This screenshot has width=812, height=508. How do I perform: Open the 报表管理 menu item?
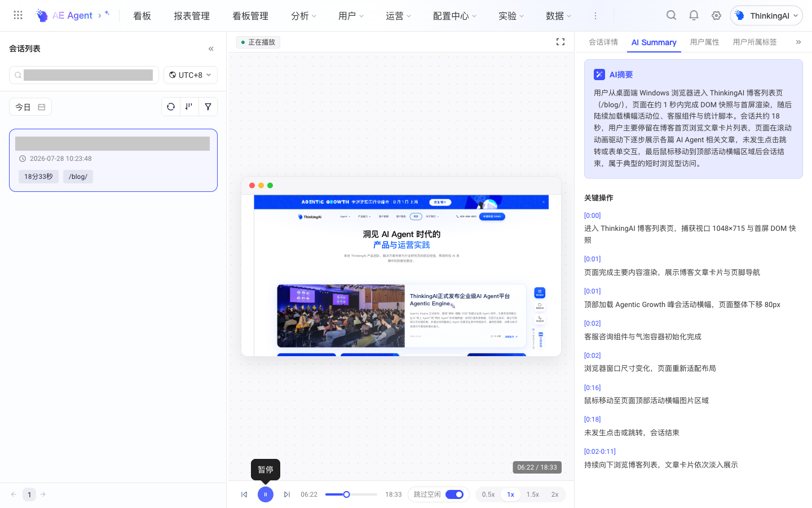[x=192, y=16]
